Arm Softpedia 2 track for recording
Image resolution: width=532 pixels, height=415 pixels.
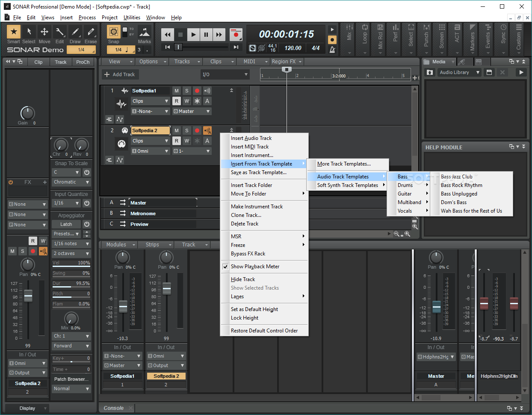point(197,130)
